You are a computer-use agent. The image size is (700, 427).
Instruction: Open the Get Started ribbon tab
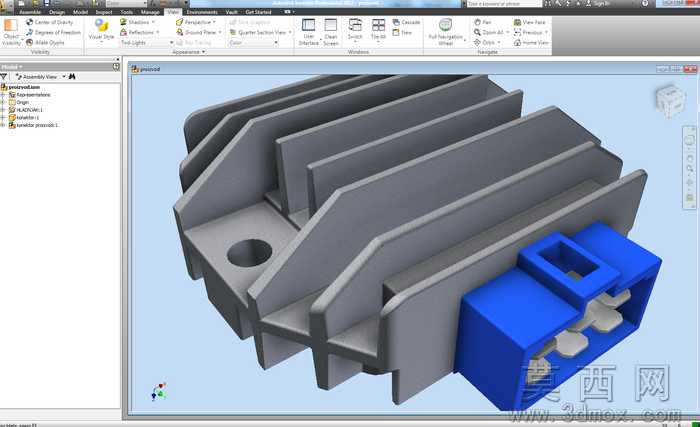(258, 12)
